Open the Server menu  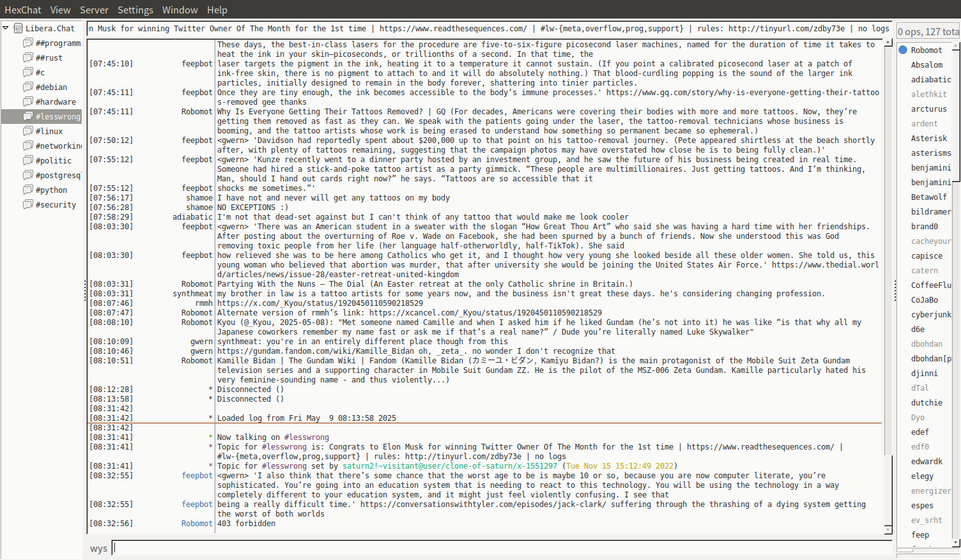pos(94,10)
